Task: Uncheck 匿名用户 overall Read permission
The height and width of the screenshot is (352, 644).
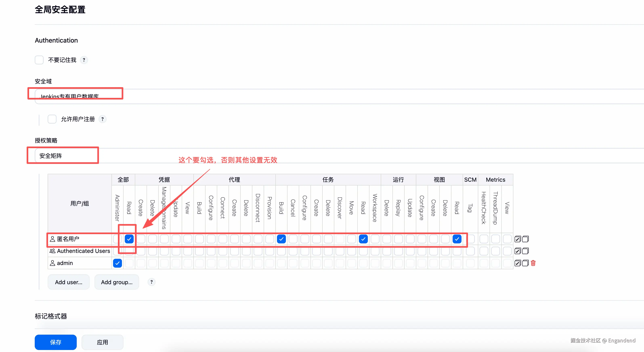Action: [129, 239]
